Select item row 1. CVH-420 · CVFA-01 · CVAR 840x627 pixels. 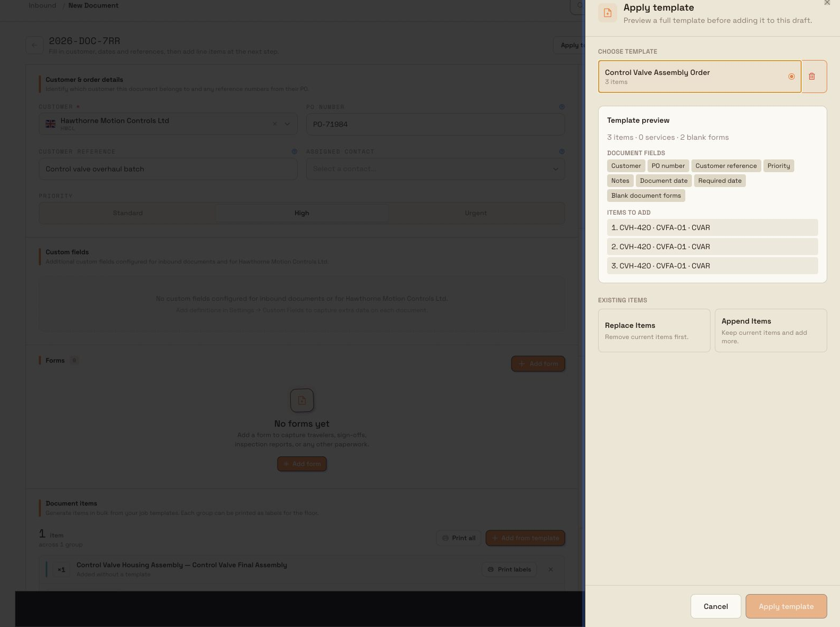coord(712,227)
